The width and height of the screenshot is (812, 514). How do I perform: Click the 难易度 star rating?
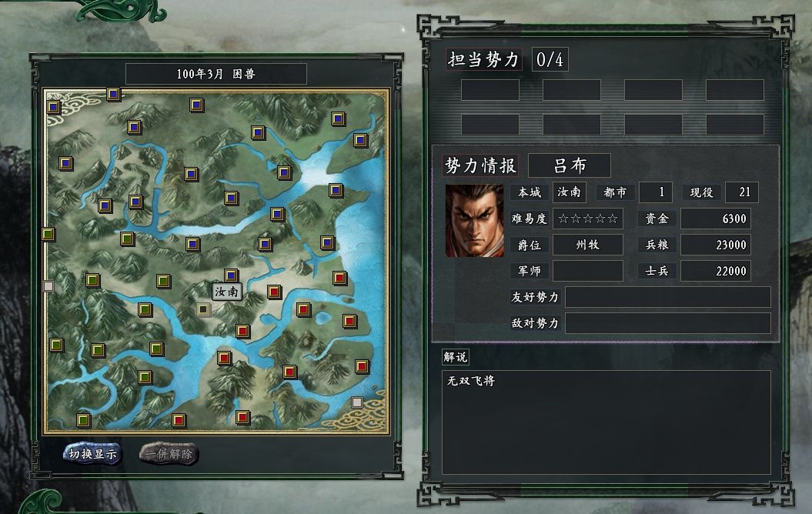coord(588,219)
